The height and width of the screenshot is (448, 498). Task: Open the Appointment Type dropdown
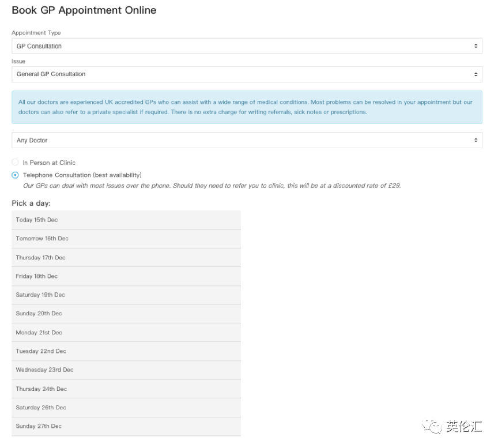pos(247,46)
